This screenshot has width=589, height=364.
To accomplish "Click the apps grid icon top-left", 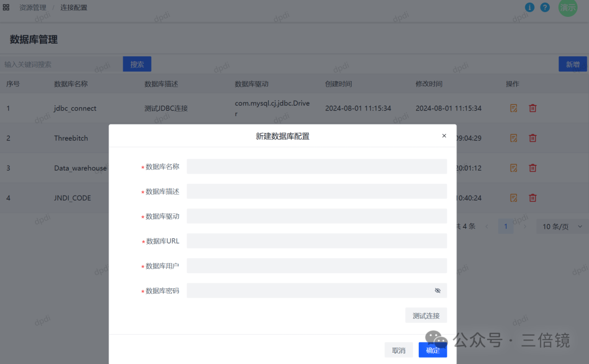I will pyautogui.click(x=6, y=7).
